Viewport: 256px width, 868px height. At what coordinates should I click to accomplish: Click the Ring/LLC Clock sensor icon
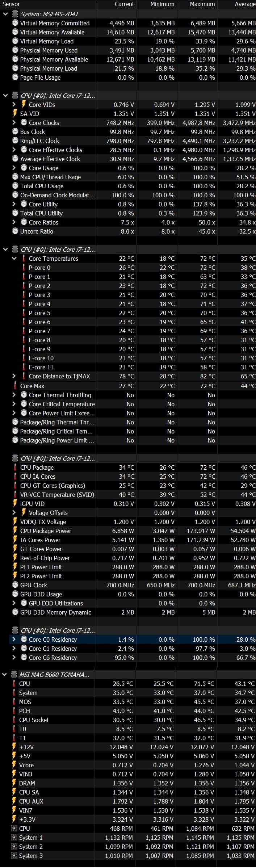point(15,141)
